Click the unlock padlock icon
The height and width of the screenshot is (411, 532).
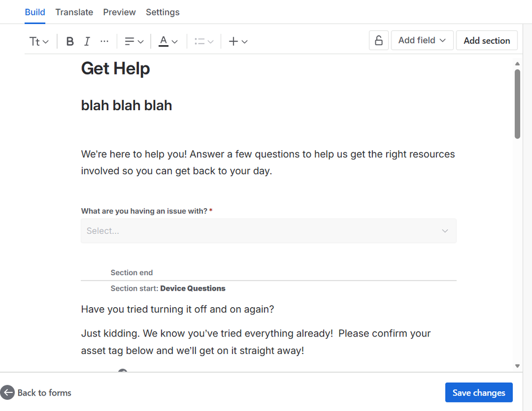[379, 40]
